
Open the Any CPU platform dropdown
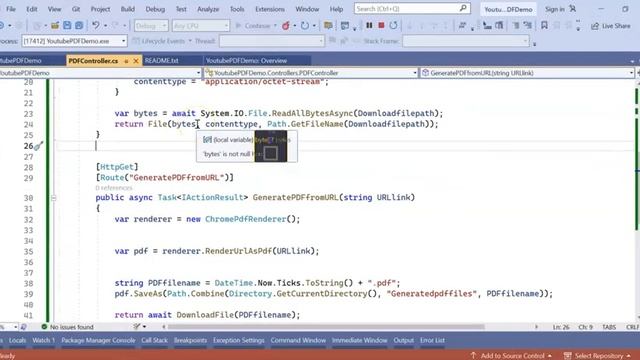click(x=201, y=26)
